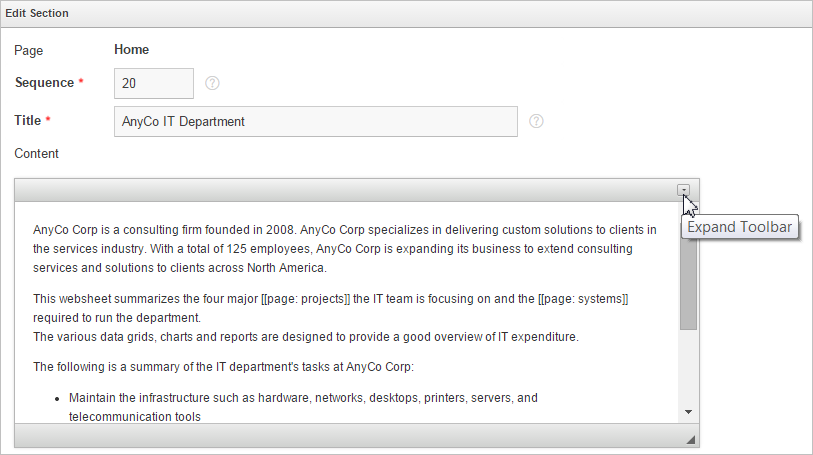Click the Sequence input field showing 20
The width and height of the screenshot is (813, 455).
154,83
